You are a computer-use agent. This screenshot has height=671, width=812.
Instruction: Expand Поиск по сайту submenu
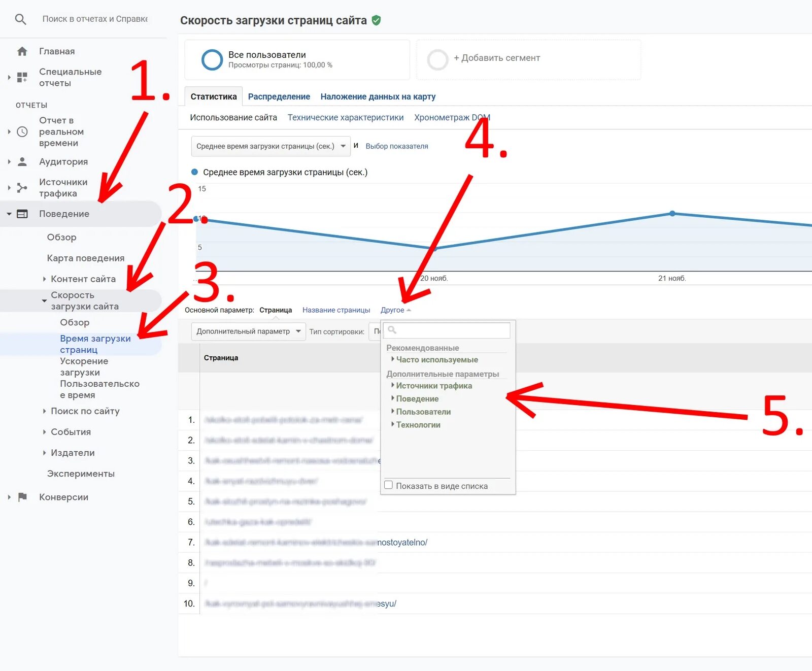coord(45,411)
